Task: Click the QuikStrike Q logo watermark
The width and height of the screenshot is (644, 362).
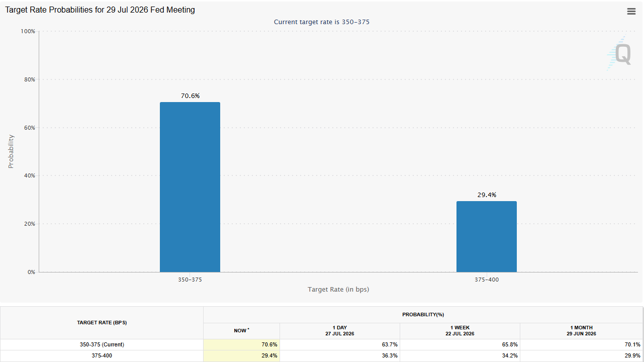Action: [618, 53]
